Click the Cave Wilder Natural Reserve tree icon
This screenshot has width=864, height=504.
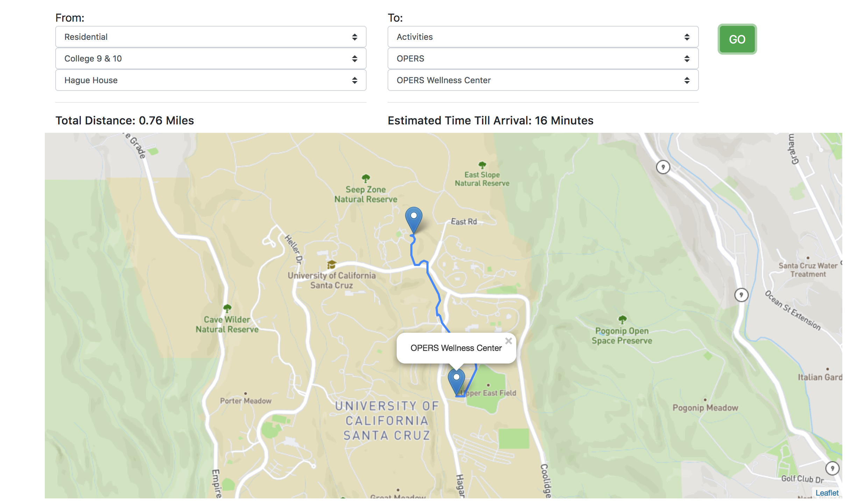pos(227,308)
